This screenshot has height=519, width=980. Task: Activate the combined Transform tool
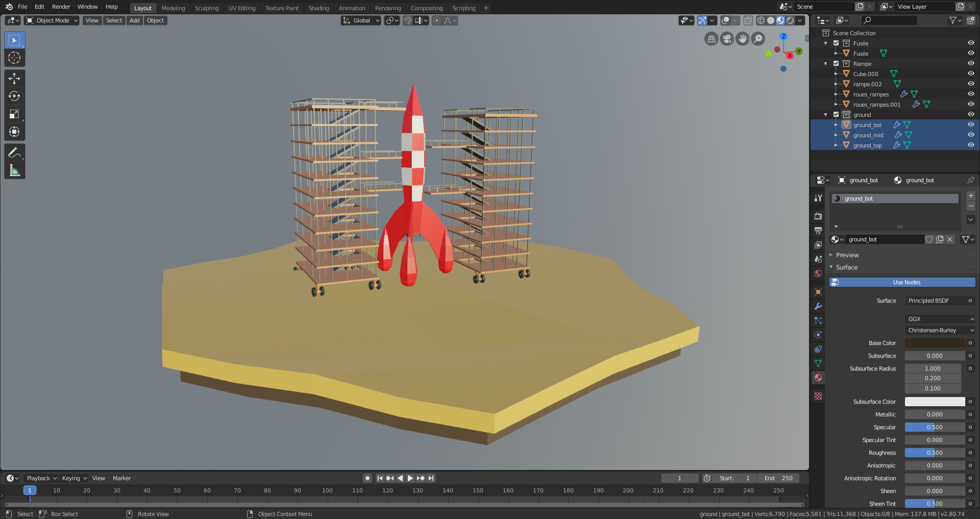(x=14, y=132)
